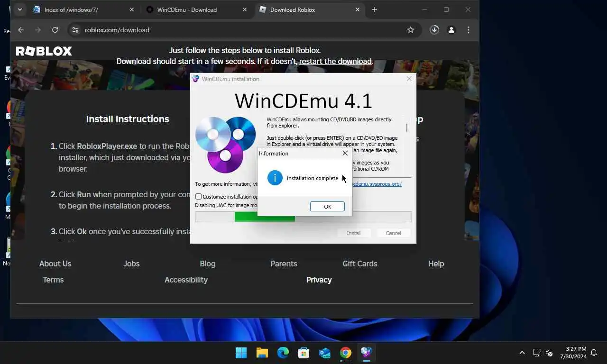Click the roblox.com/download address bar
The image size is (607, 364).
[x=244, y=30]
